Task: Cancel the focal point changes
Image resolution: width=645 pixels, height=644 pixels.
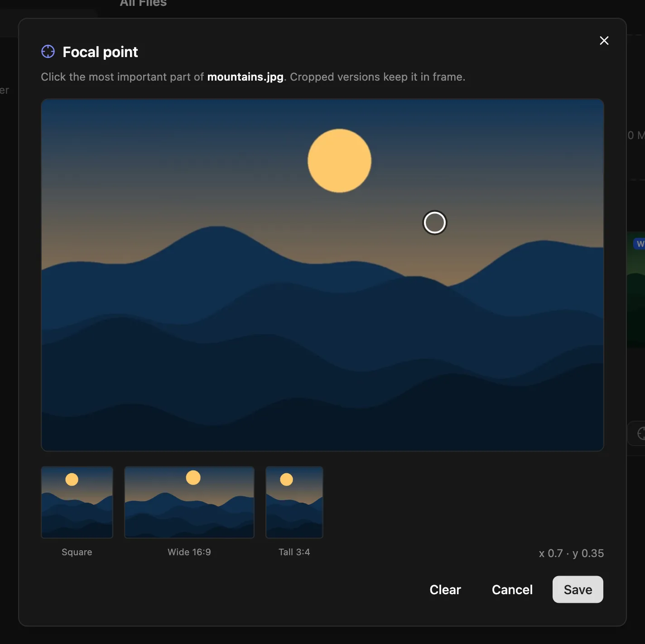Action: tap(512, 590)
